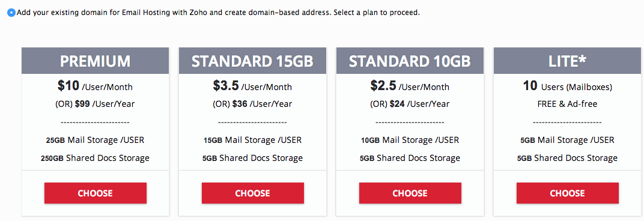Select the existing domain radio button
The height and width of the screenshot is (221, 644).
[x=11, y=13]
